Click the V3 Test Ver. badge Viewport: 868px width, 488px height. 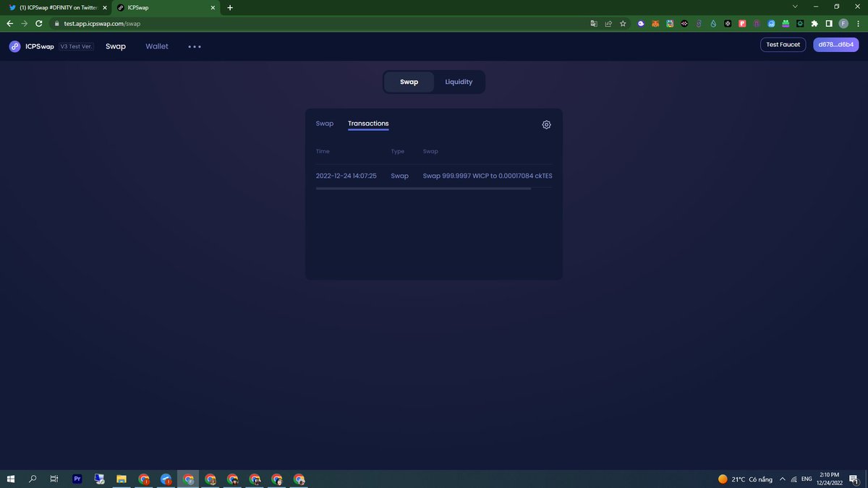[x=77, y=46]
